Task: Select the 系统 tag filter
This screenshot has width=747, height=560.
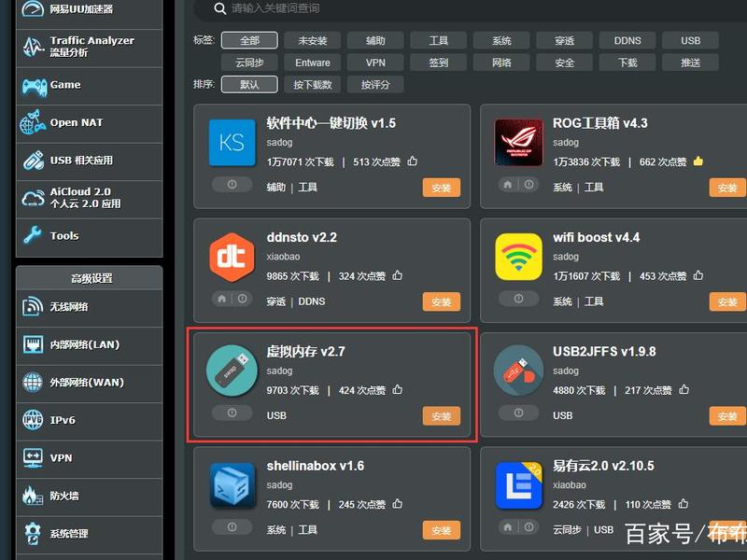Action: coord(501,40)
